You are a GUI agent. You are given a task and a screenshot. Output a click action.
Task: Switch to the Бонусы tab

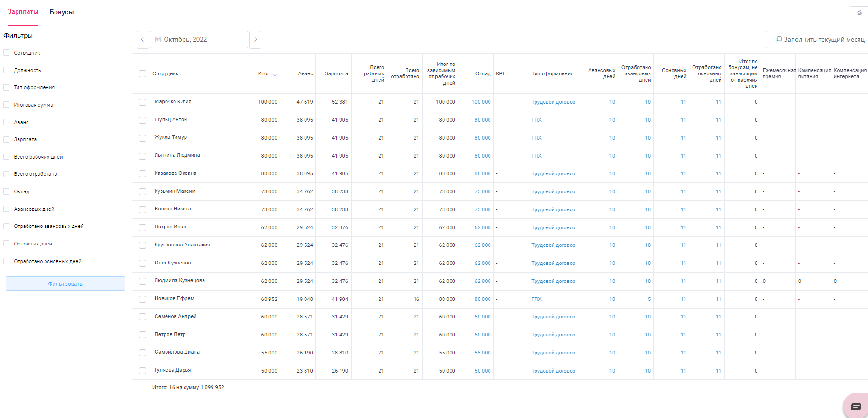[62, 12]
